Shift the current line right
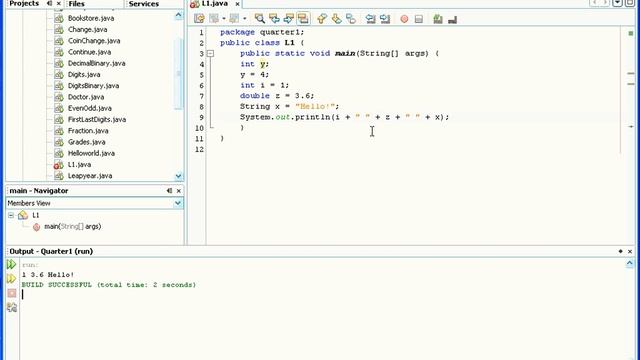640x360 pixels. pos(384,19)
